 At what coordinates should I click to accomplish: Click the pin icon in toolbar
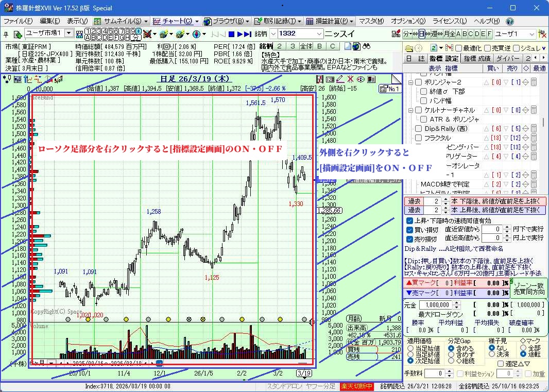point(6,34)
